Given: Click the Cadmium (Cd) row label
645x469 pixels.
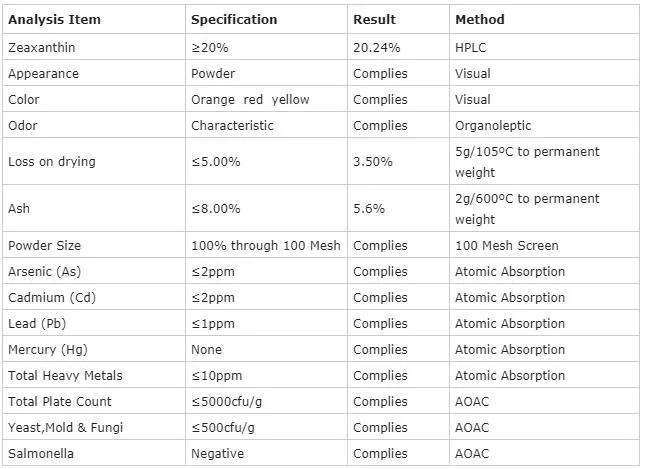Looking at the screenshot, I should (x=49, y=297).
